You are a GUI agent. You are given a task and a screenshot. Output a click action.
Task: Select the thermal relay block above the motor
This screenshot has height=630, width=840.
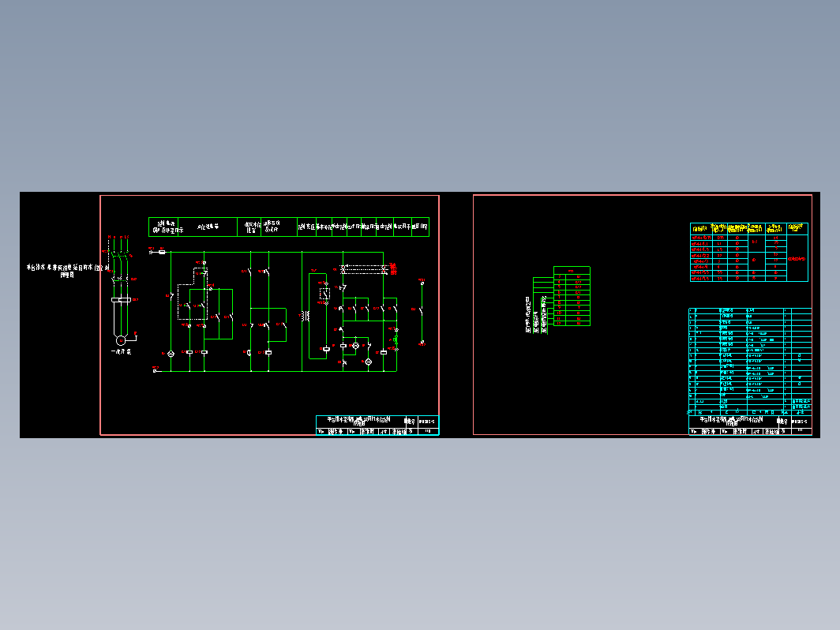pyautogui.click(x=121, y=300)
